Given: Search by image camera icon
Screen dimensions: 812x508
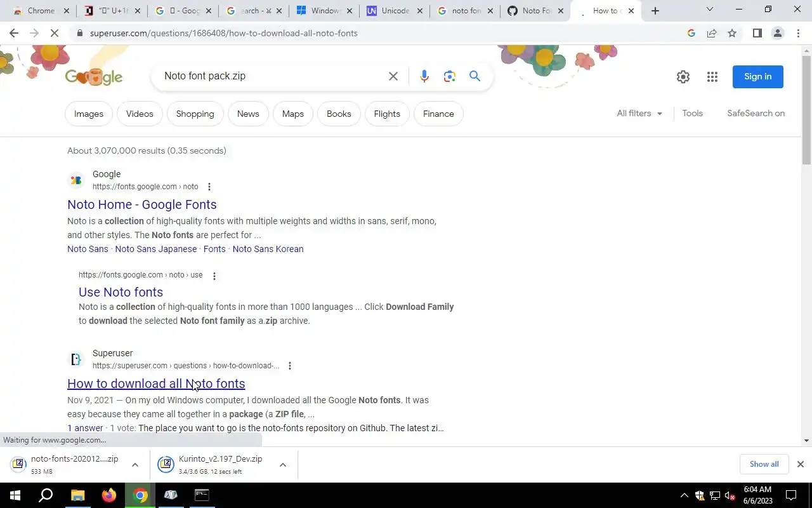Looking at the screenshot, I should pos(450,76).
